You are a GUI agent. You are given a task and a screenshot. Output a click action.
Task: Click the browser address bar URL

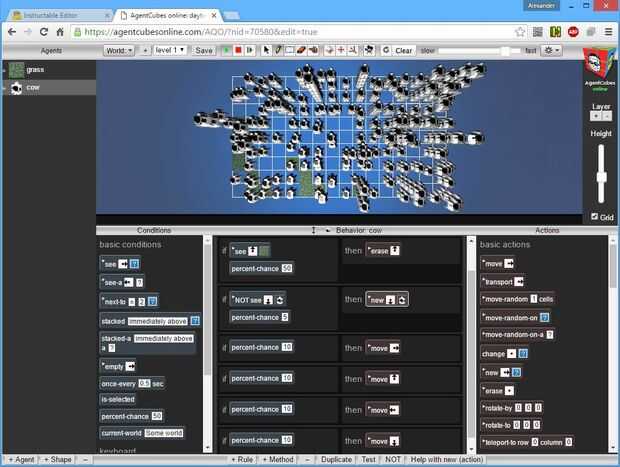click(201, 32)
